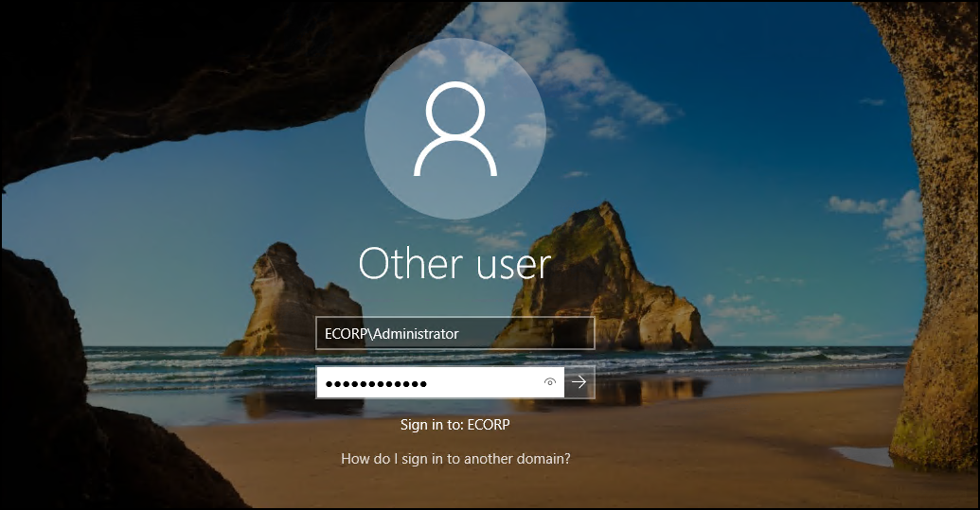Click the user avatar icon
Viewport: 980px width, 510px height.
coord(455,128)
